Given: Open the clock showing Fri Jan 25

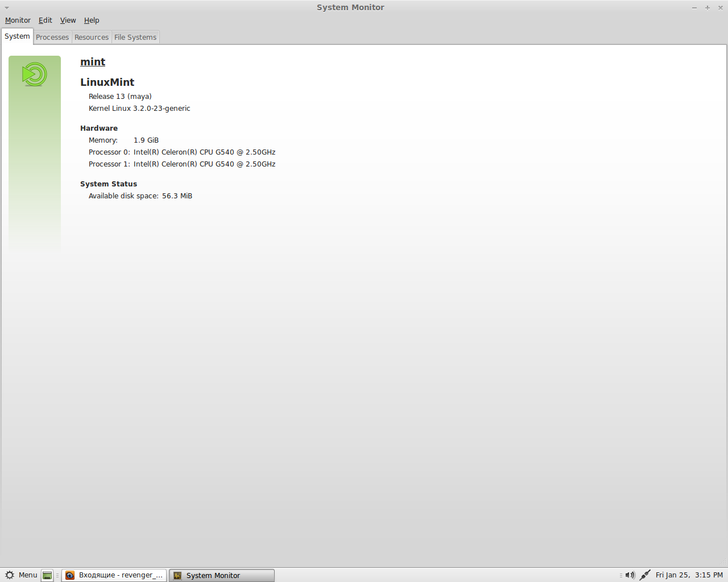Looking at the screenshot, I should click(689, 575).
